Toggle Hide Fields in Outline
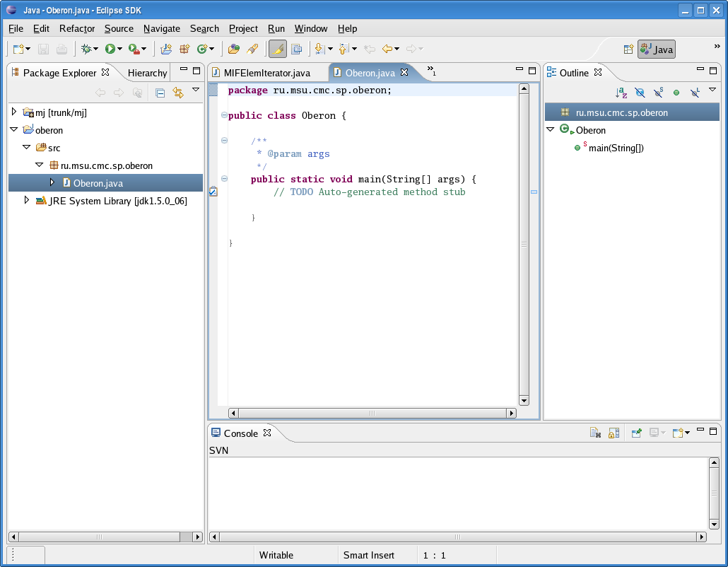 (x=640, y=93)
